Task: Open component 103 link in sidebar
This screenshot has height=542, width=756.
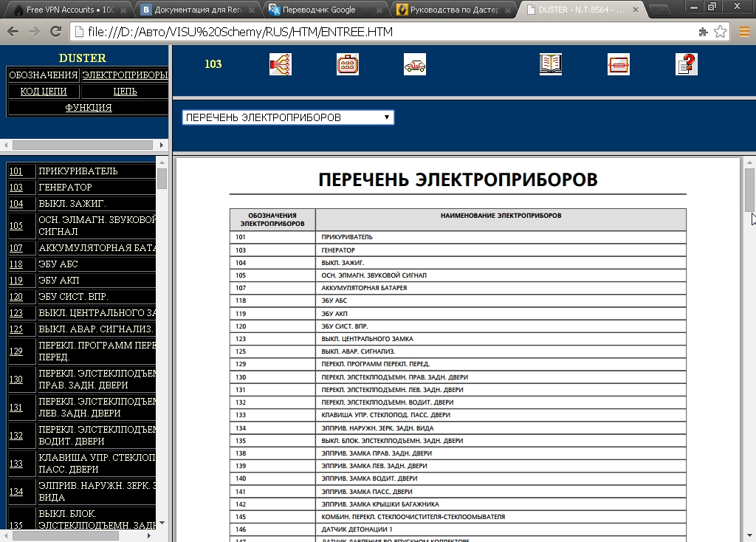Action: coord(16,188)
